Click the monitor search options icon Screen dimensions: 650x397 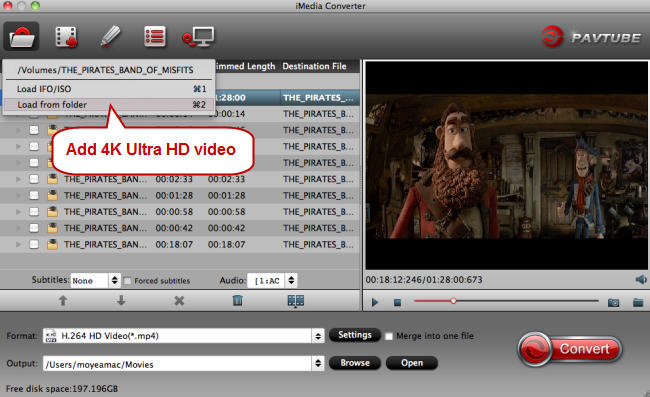(199, 37)
